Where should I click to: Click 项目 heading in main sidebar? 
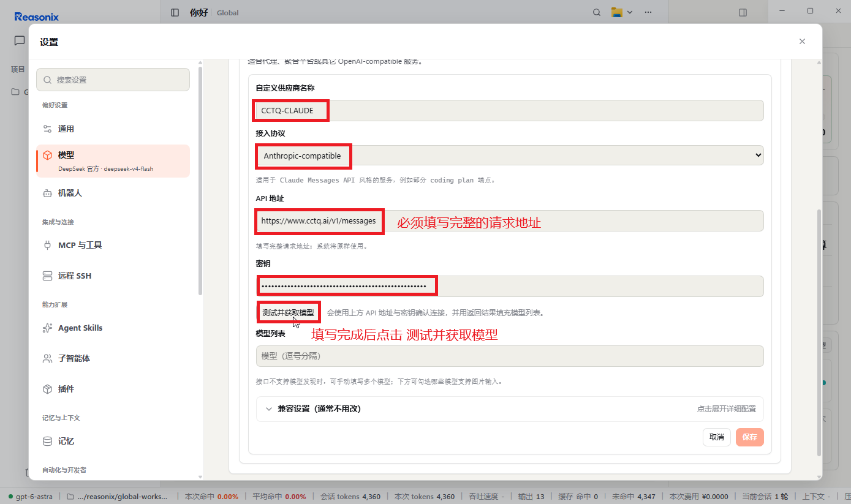point(18,69)
